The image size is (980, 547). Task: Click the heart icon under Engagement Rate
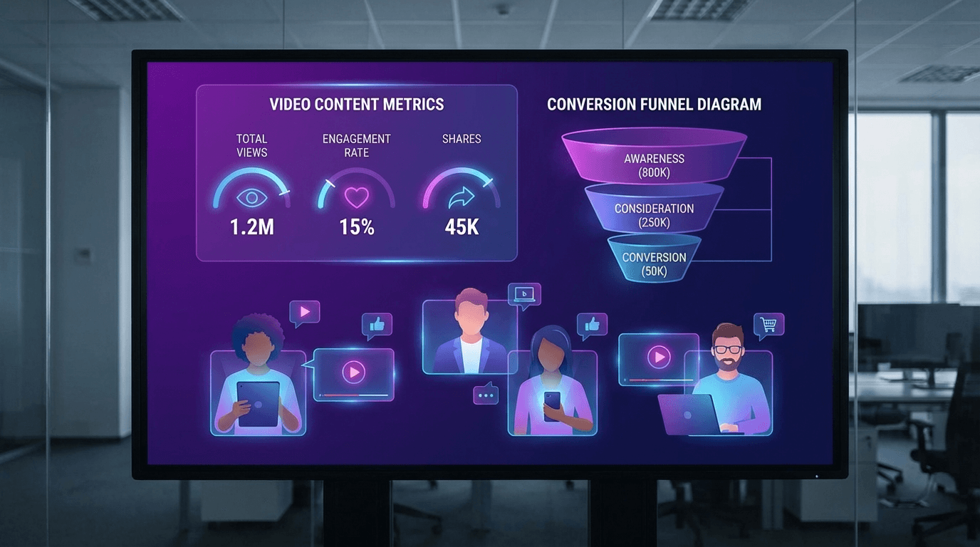[356, 197]
